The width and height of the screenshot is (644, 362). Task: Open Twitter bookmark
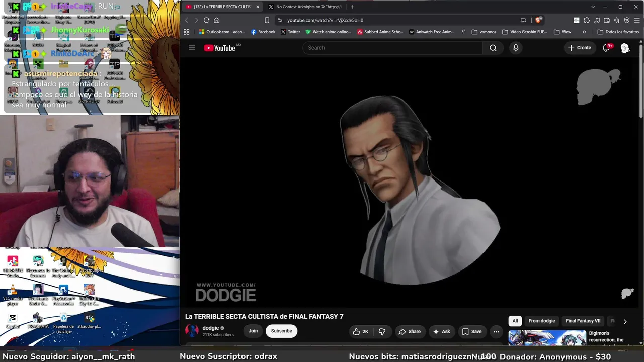point(290,32)
